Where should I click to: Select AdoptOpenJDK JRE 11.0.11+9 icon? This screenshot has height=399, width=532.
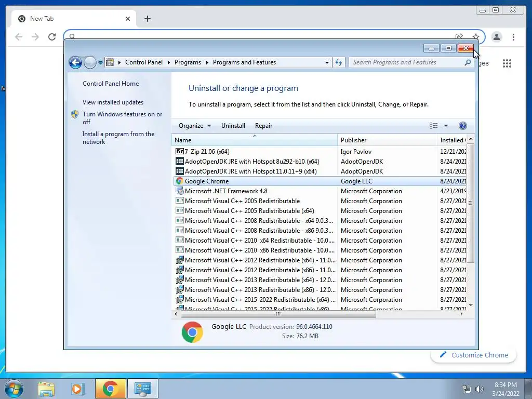[x=179, y=171]
